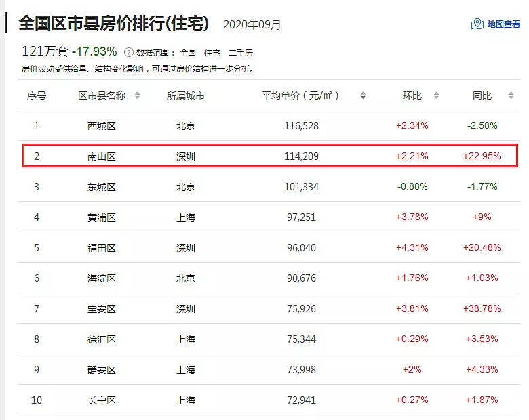Select 南山区 district name

[102, 156]
